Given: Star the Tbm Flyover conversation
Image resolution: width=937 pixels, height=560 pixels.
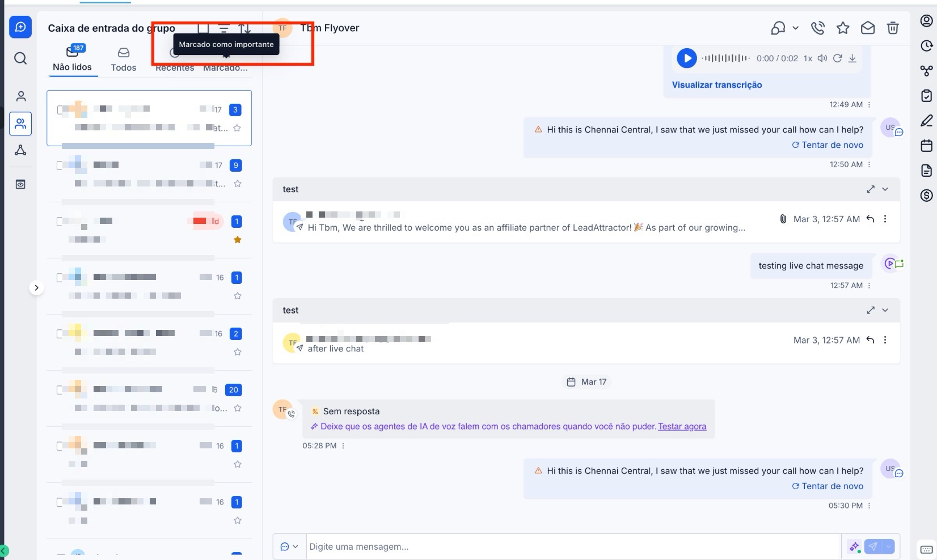Looking at the screenshot, I should point(843,28).
